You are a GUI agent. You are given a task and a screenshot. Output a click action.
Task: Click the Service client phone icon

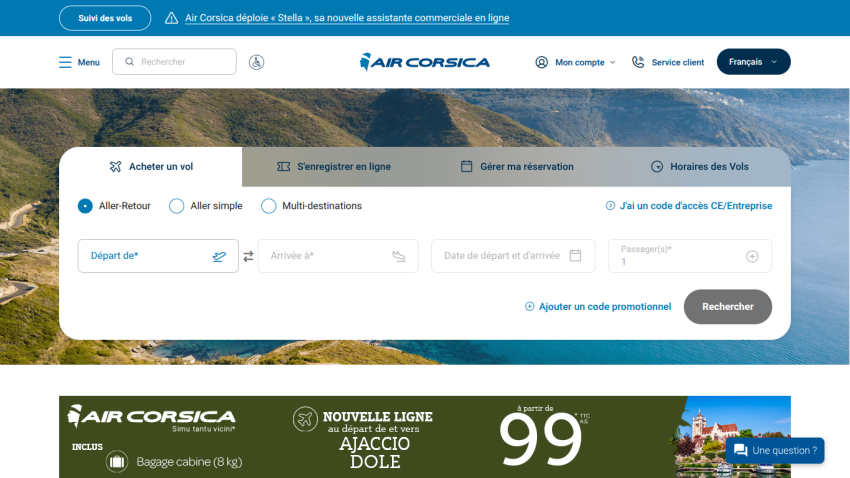click(638, 62)
